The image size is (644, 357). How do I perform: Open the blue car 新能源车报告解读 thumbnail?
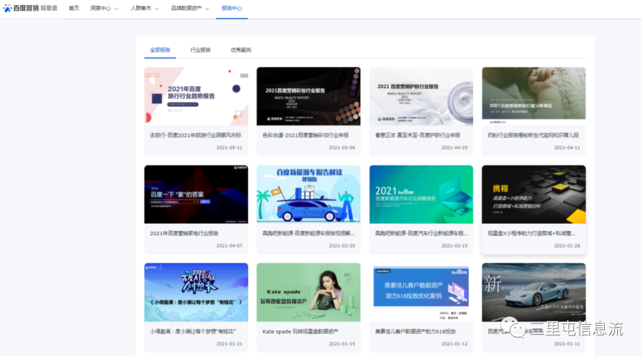308,194
